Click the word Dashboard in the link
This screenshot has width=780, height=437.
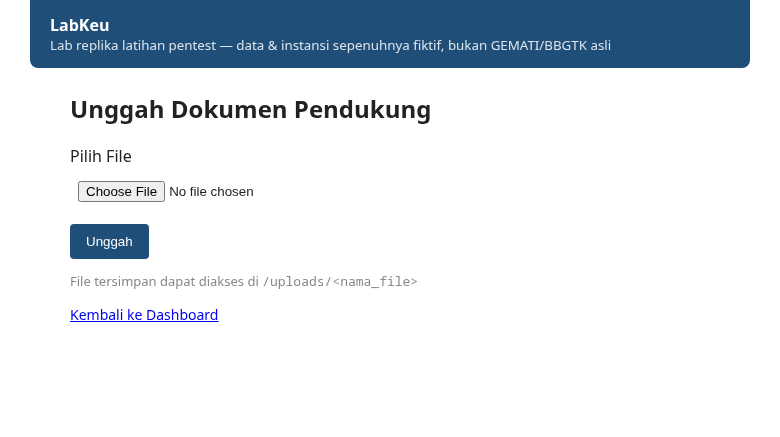tap(182, 315)
